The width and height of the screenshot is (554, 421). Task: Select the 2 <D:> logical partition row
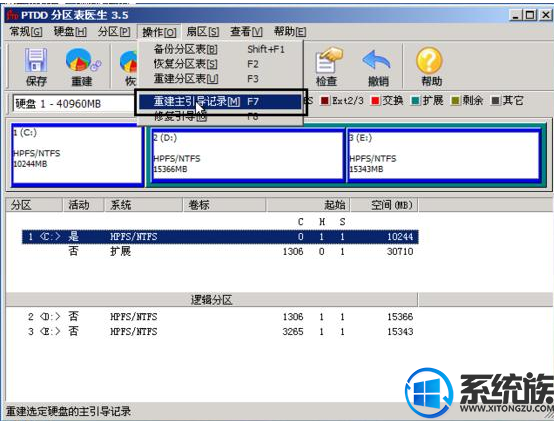click(220, 317)
